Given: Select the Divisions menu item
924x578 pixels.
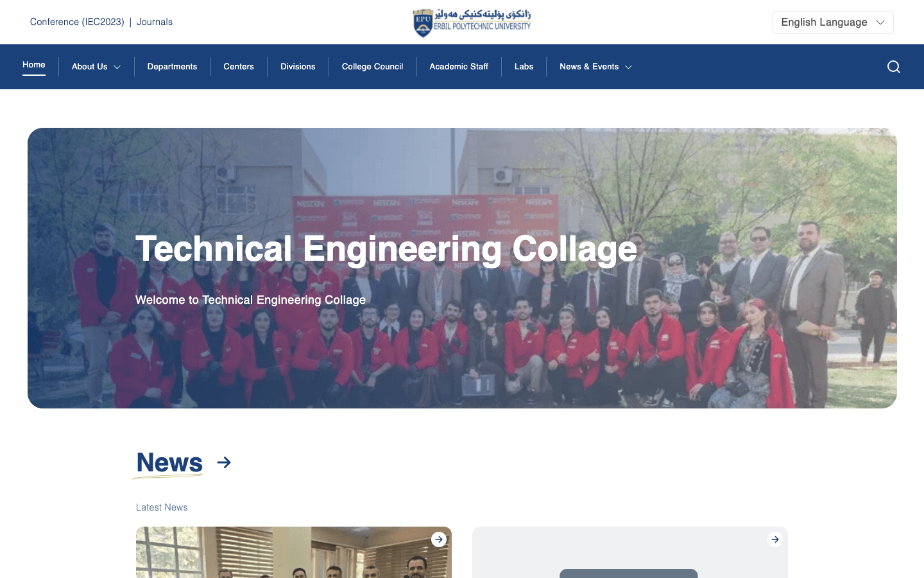Looking at the screenshot, I should point(298,67).
